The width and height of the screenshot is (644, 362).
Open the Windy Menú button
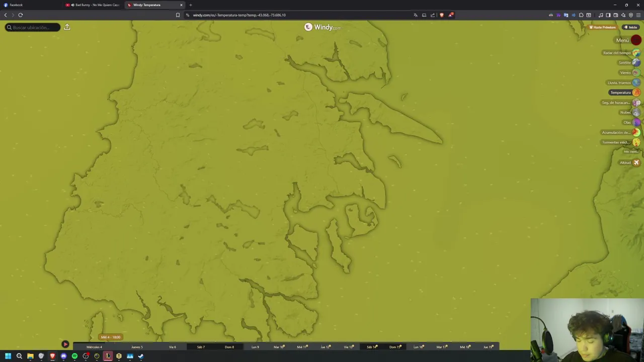pos(628,40)
